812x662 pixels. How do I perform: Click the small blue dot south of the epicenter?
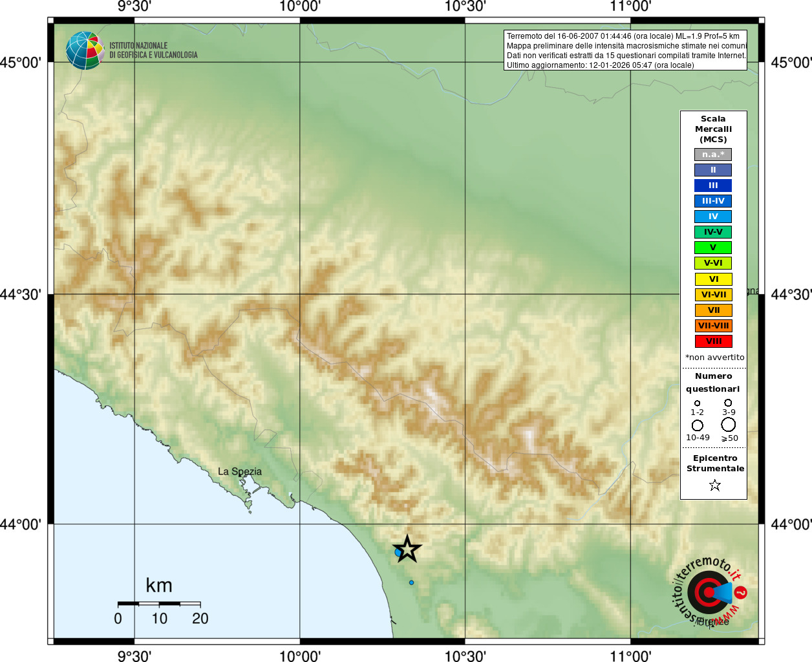coord(411,582)
